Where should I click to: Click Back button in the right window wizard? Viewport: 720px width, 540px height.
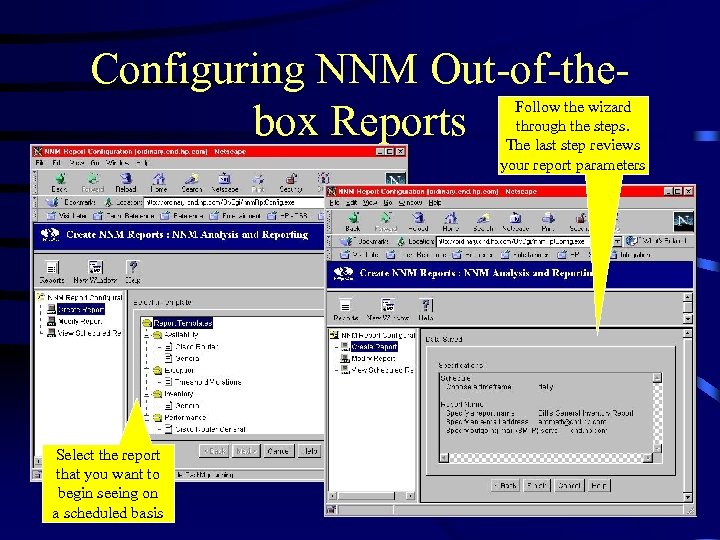click(505, 485)
